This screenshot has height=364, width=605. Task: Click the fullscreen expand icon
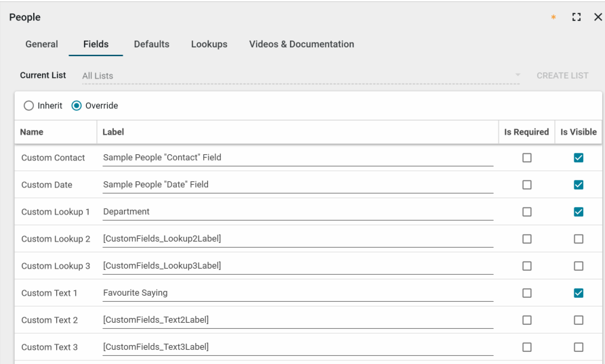(x=577, y=17)
